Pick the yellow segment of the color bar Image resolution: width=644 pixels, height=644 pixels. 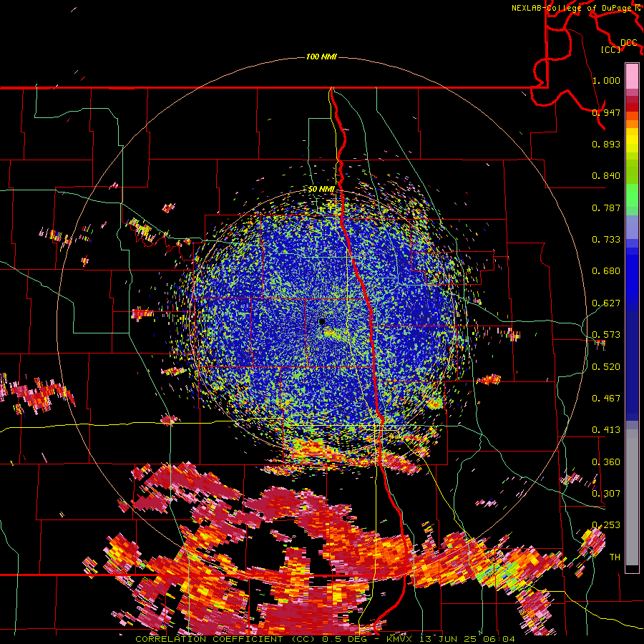point(632,140)
